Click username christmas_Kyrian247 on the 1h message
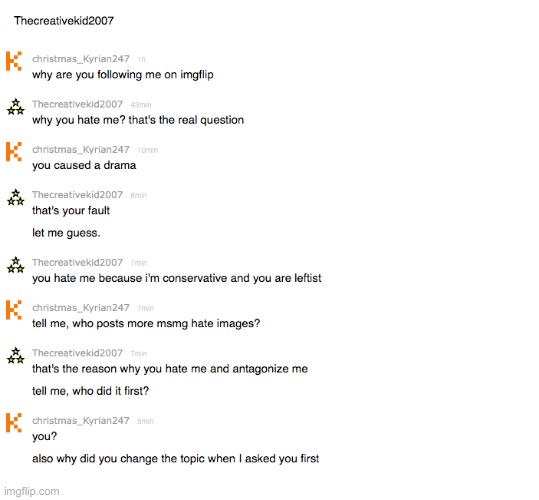539x500 pixels. (x=81, y=59)
